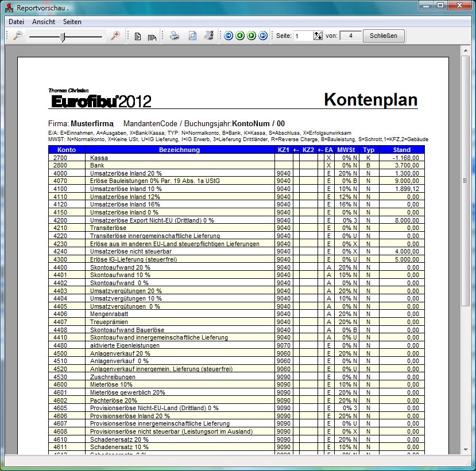
Task: Go to the previous page
Action: (x=240, y=36)
